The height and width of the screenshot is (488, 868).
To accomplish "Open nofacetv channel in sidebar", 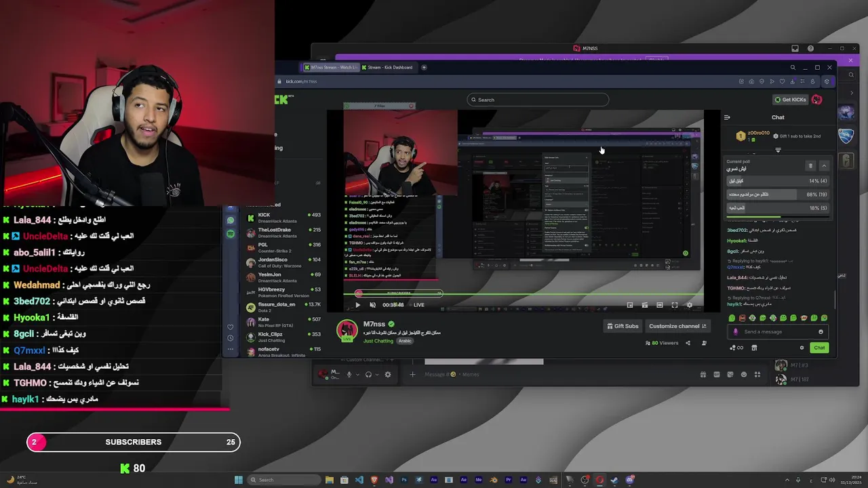I will [x=283, y=352].
